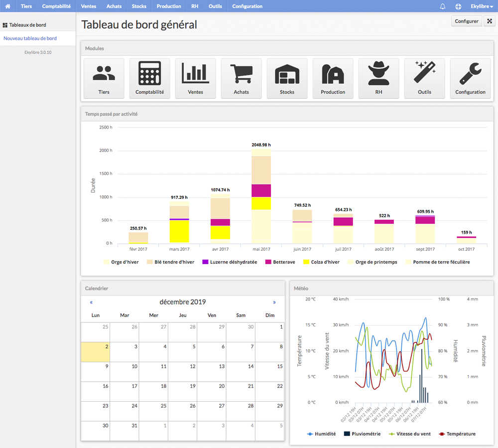
Task: Select December 20 in calendar
Action: pyautogui.click(x=212, y=392)
